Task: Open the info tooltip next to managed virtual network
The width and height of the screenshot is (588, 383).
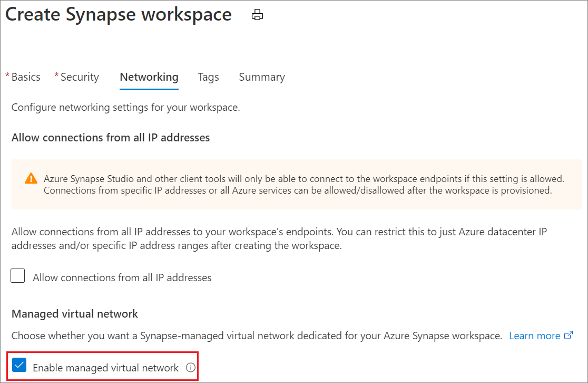Action: tap(191, 368)
